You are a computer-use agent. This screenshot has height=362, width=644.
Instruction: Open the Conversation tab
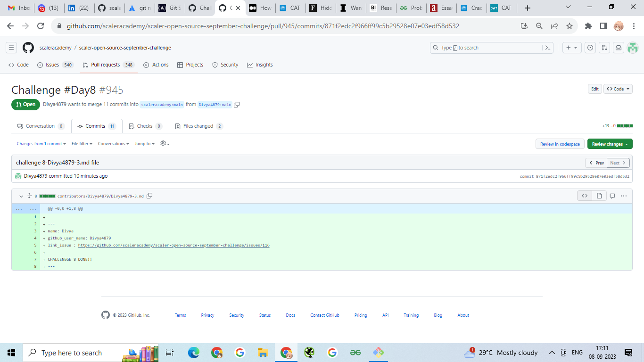41,126
